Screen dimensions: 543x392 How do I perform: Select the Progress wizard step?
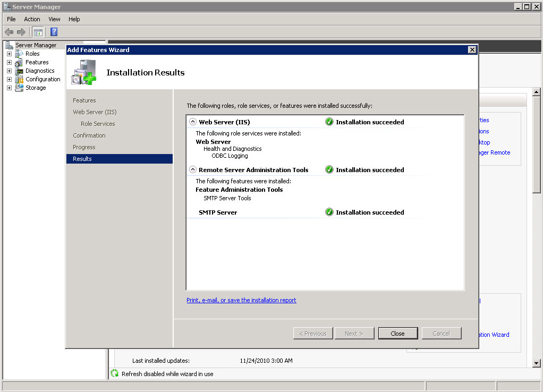[84, 147]
